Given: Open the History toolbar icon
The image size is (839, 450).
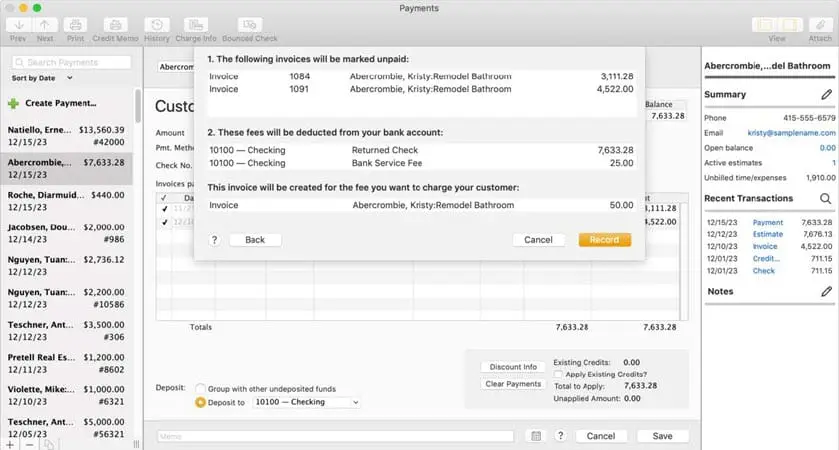Looking at the screenshot, I should pyautogui.click(x=157, y=25).
